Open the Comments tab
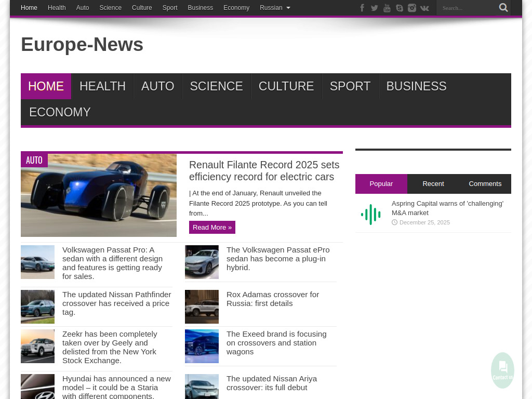This screenshot has width=532, height=399. point(485,183)
